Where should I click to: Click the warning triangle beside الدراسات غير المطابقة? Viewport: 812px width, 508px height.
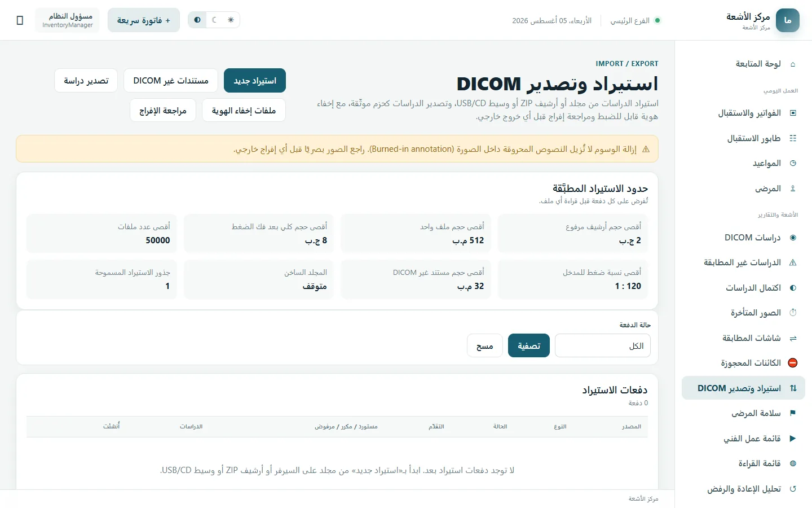coord(793,262)
